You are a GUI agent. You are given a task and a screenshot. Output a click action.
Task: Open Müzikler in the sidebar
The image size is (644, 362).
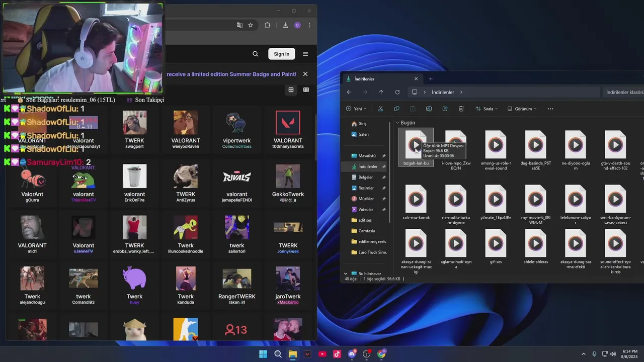(x=366, y=199)
